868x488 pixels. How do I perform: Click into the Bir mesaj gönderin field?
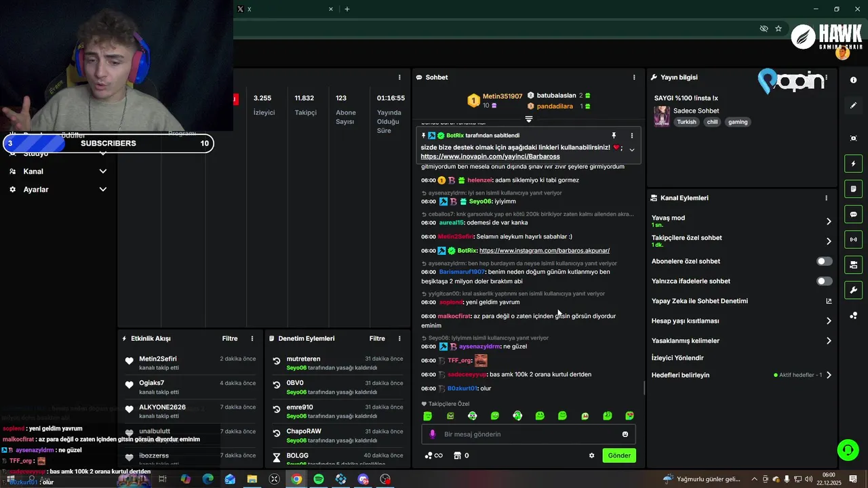coord(529,434)
